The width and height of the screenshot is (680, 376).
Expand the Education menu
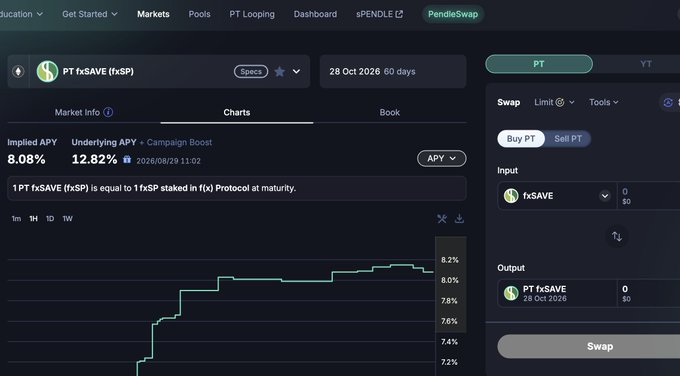pyautogui.click(x=21, y=14)
